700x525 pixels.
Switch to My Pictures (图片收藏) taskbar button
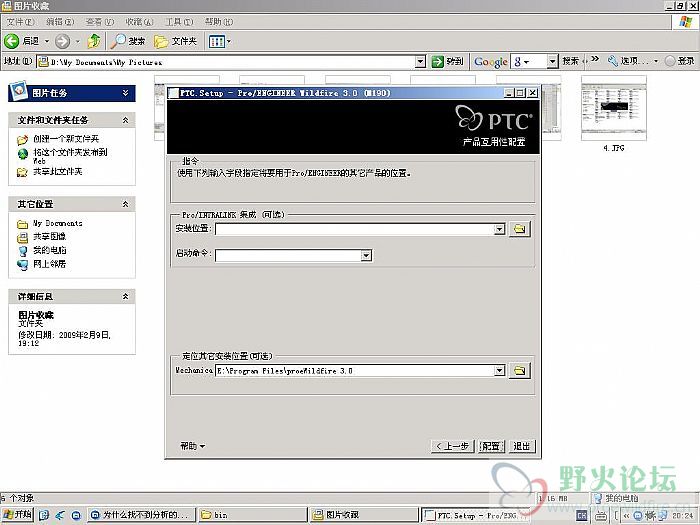click(x=363, y=515)
